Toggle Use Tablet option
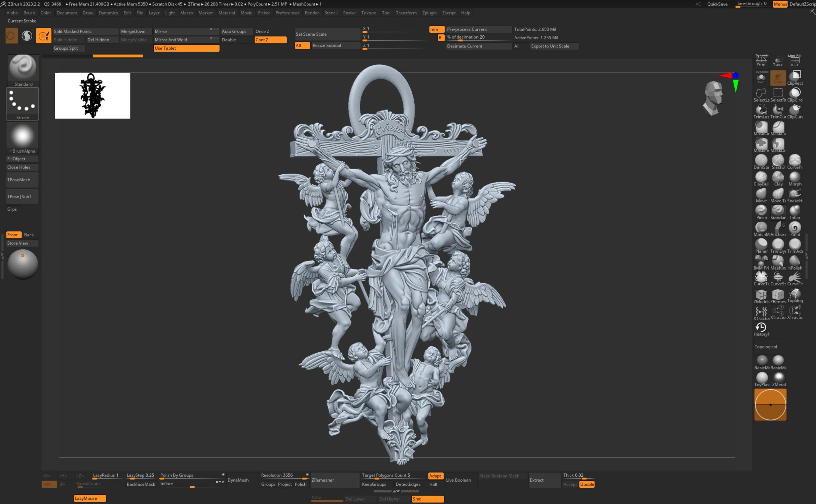The height and width of the screenshot is (504, 816). (186, 48)
